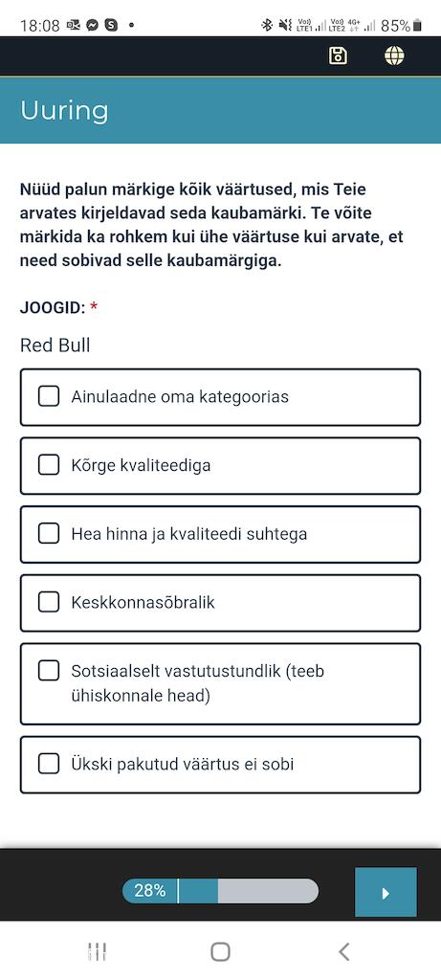The width and height of the screenshot is (441, 980).
Task: Click the save (floppy disk) icon
Action: point(338,56)
